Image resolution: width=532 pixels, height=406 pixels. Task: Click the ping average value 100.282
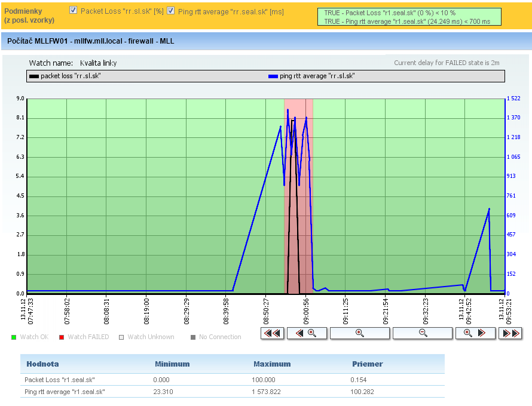pos(362,392)
